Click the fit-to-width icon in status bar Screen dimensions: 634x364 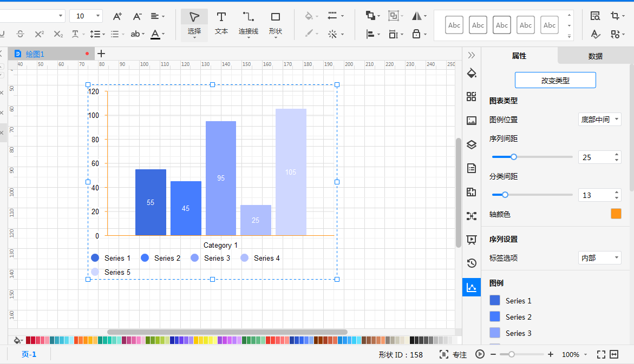click(614, 354)
